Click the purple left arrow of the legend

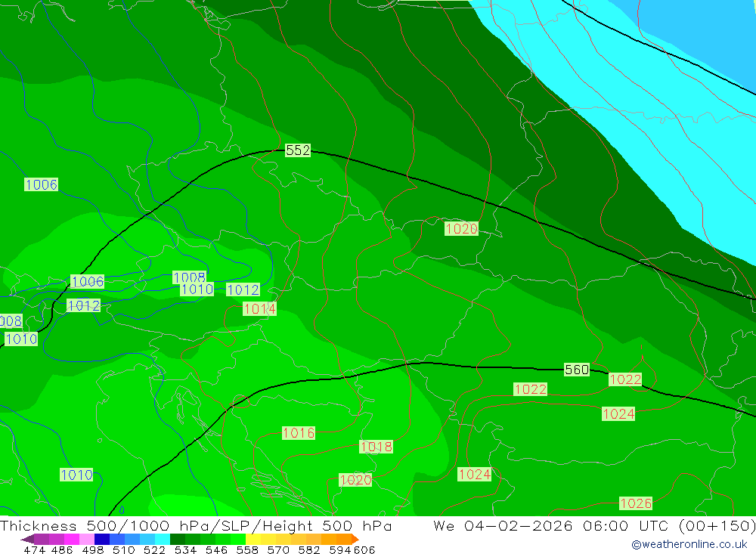27,540
